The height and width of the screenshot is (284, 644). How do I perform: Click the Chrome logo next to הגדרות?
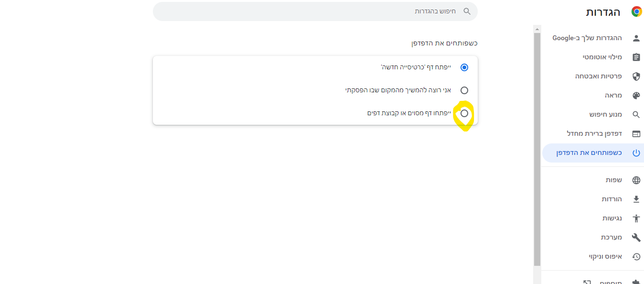click(636, 12)
